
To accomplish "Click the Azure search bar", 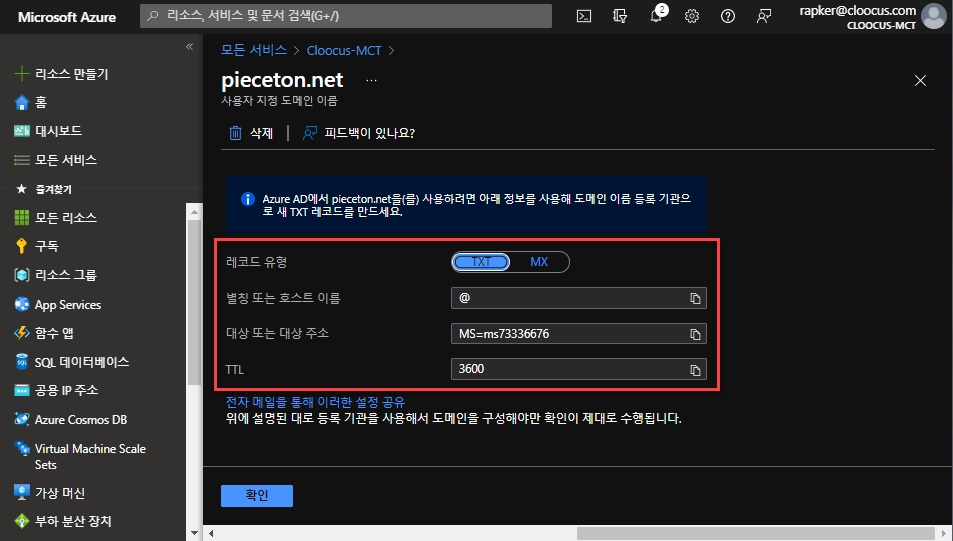I will click(x=346, y=16).
